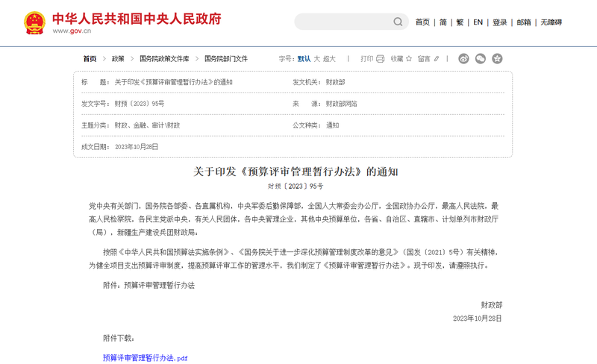Viewport: 597px width, 364px height.
Task: Click the favorite (收藏) star icon
Action: 408,59
